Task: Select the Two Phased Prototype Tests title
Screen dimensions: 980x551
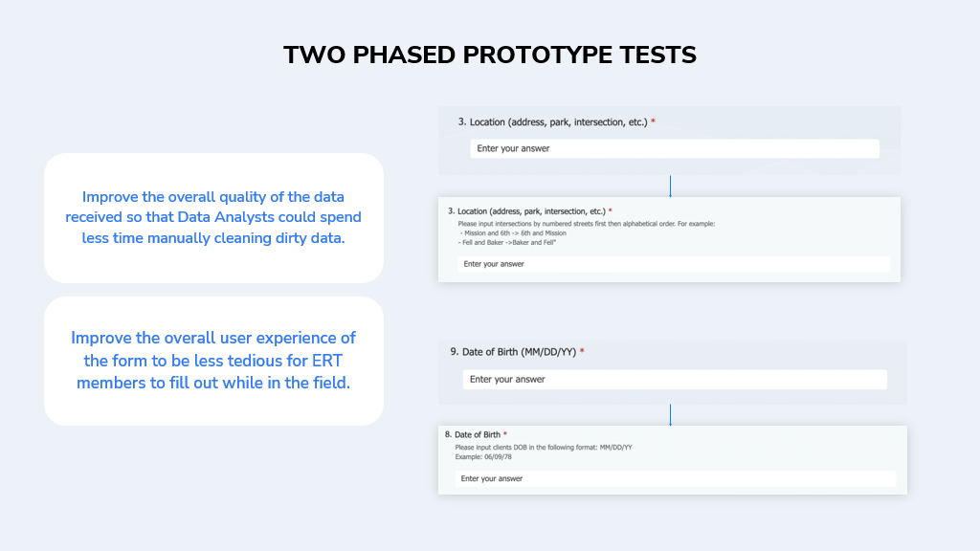Action: [489, 55]
